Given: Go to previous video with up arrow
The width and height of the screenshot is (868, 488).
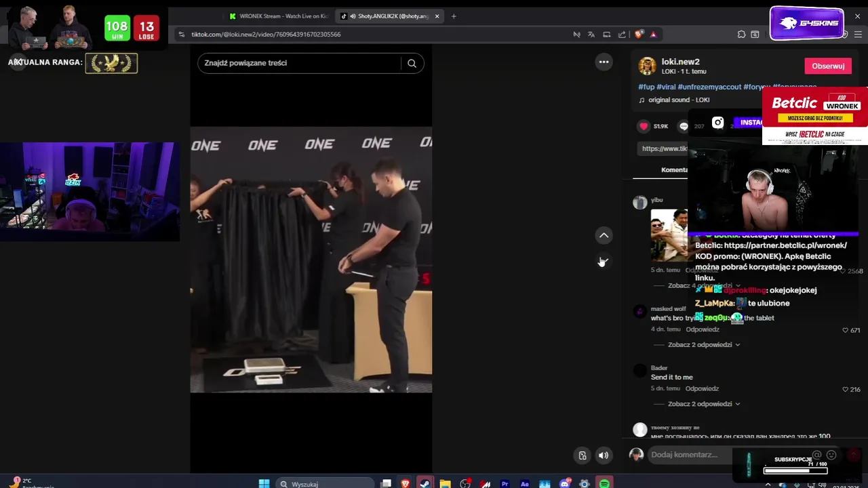Looking at the screenshot, I should pyautogui.click(x=604, y=235).
